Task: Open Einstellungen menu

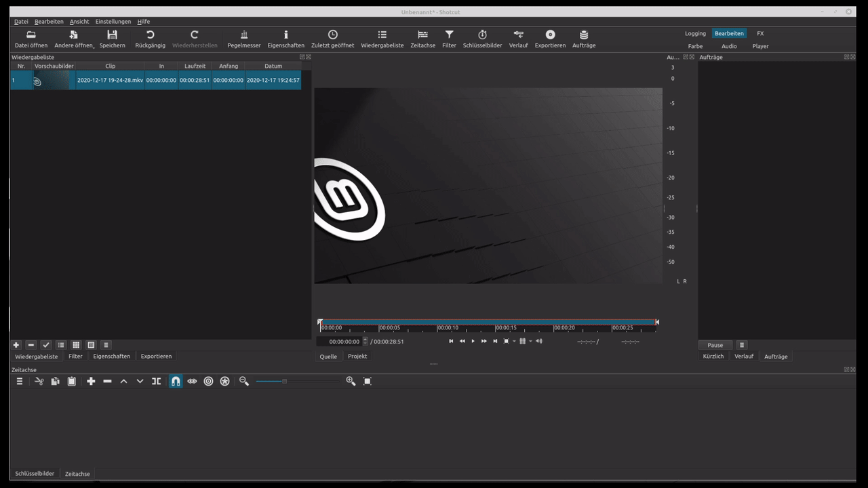Action: tap(113, 22)
